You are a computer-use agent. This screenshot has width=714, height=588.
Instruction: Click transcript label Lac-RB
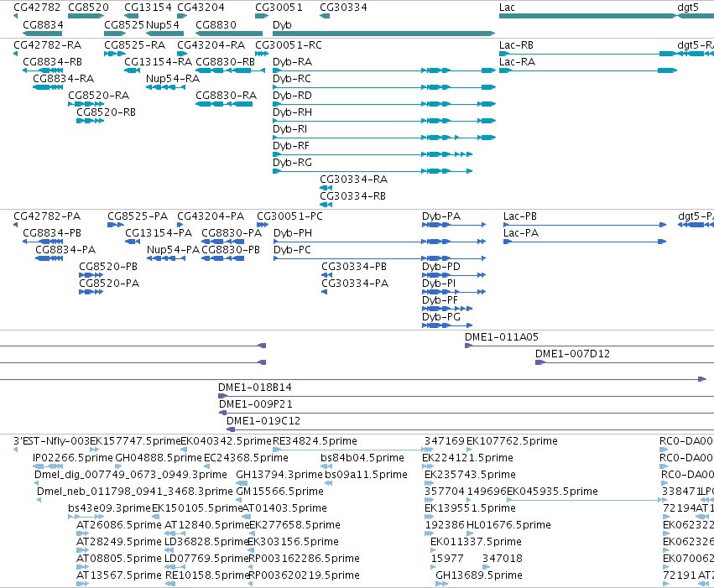click(516, 45)
